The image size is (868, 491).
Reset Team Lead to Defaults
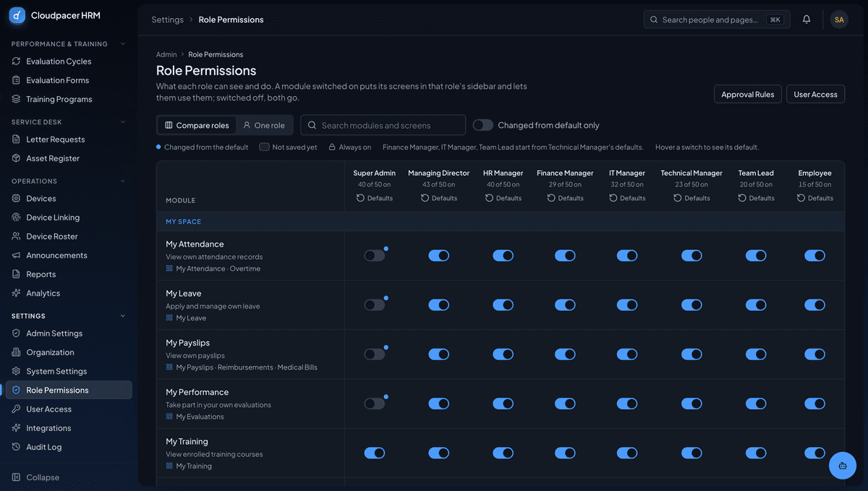756,198
